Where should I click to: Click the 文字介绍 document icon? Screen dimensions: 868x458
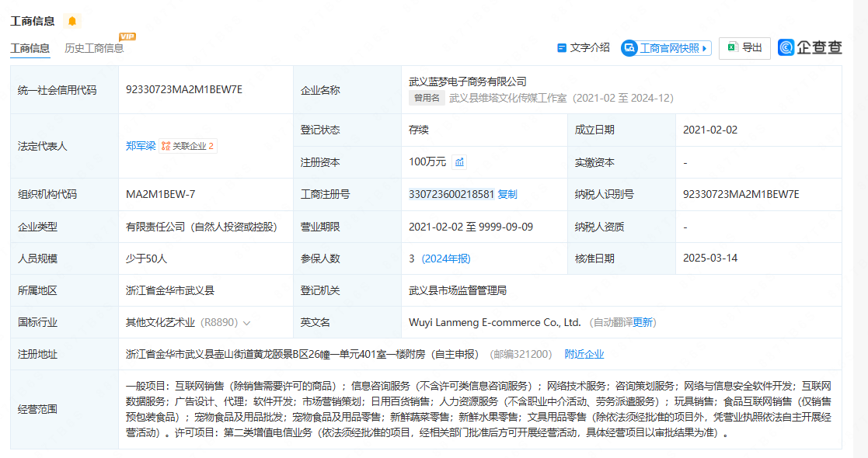[x=562, y=48]
